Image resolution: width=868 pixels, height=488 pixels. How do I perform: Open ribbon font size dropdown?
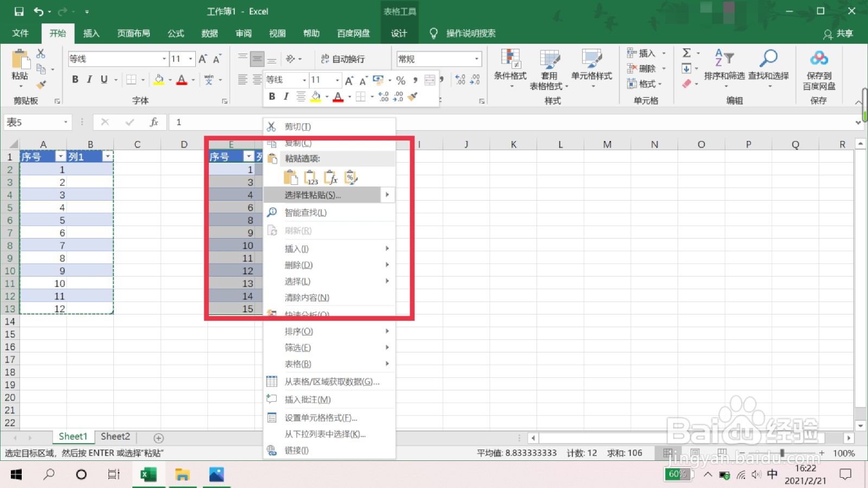click(190, 59)
